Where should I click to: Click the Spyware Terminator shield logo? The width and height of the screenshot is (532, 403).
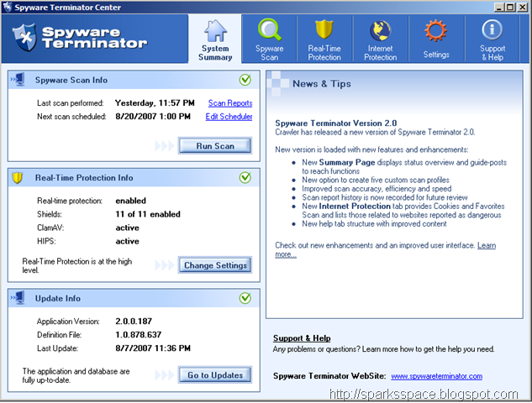pyautogui.click(x=24, y=38)
